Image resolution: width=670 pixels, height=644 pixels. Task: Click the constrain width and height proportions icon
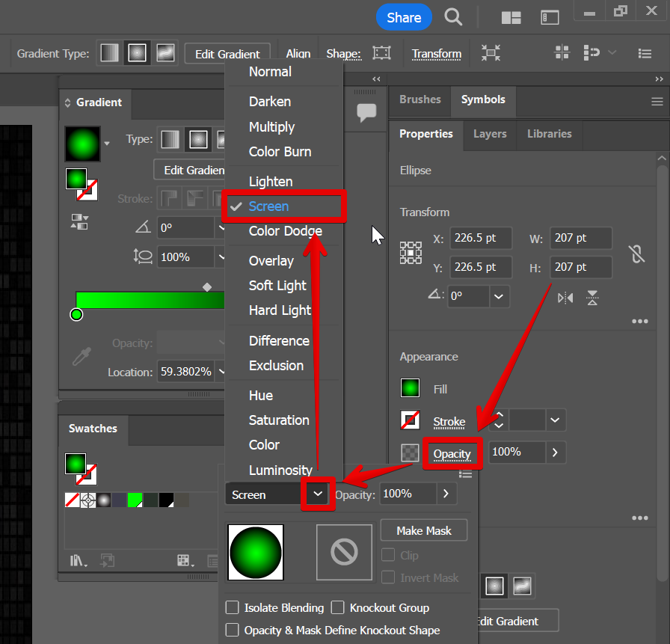point(636,254)
